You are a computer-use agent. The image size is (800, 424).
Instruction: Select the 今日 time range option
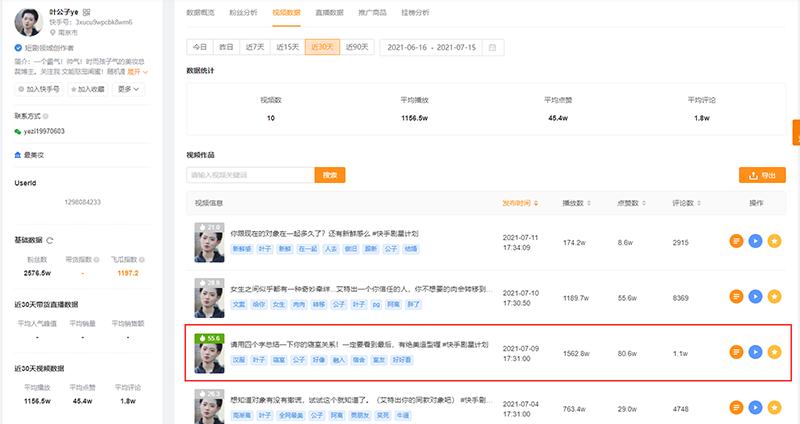[x=200, y=47]
